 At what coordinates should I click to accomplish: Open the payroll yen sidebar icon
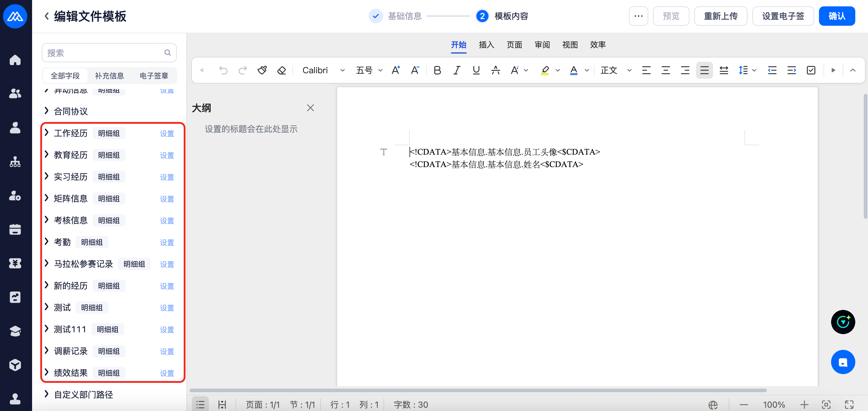(15, 263)
